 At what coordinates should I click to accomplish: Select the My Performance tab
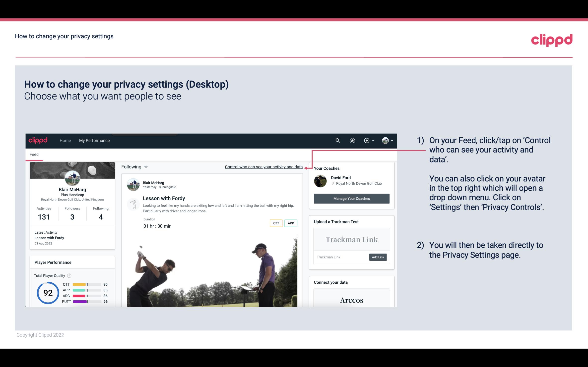tap(94, 140)
